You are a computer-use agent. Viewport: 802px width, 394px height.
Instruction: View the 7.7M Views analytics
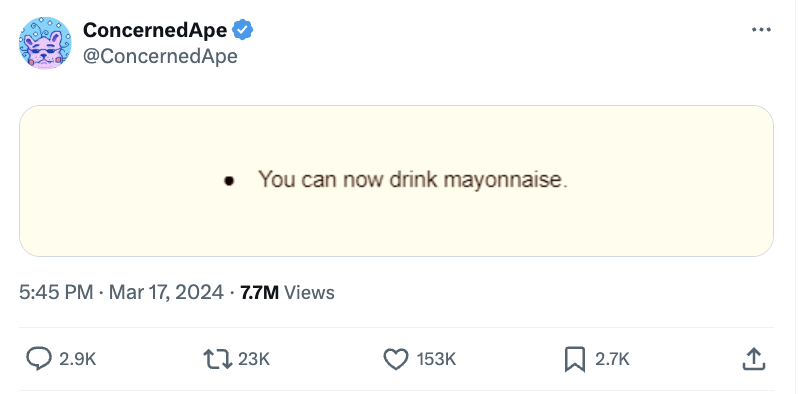[x=287, y=293]
